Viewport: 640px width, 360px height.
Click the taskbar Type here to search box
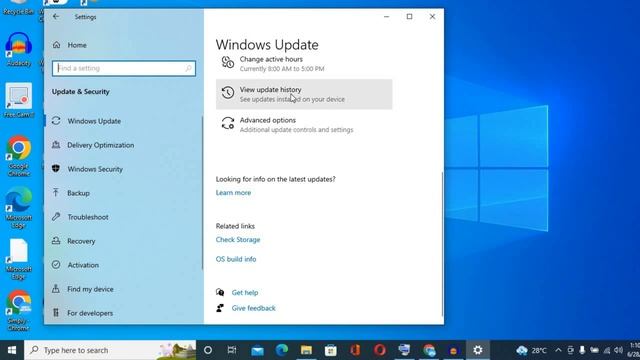point(110,350)
